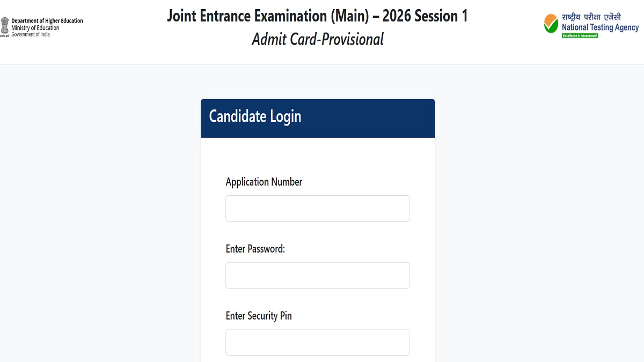
Task: Click the 'Application Number' label
Action: pos(264,182)
